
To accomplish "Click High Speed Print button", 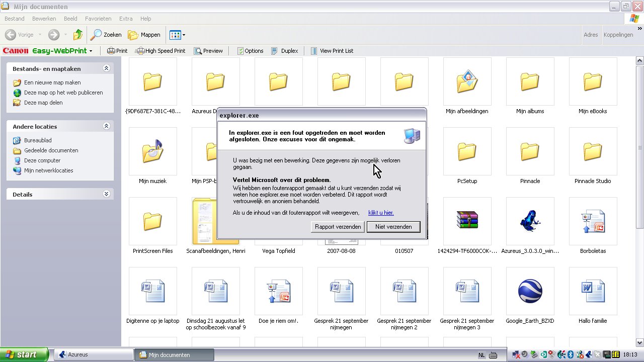I will (160, 51).
